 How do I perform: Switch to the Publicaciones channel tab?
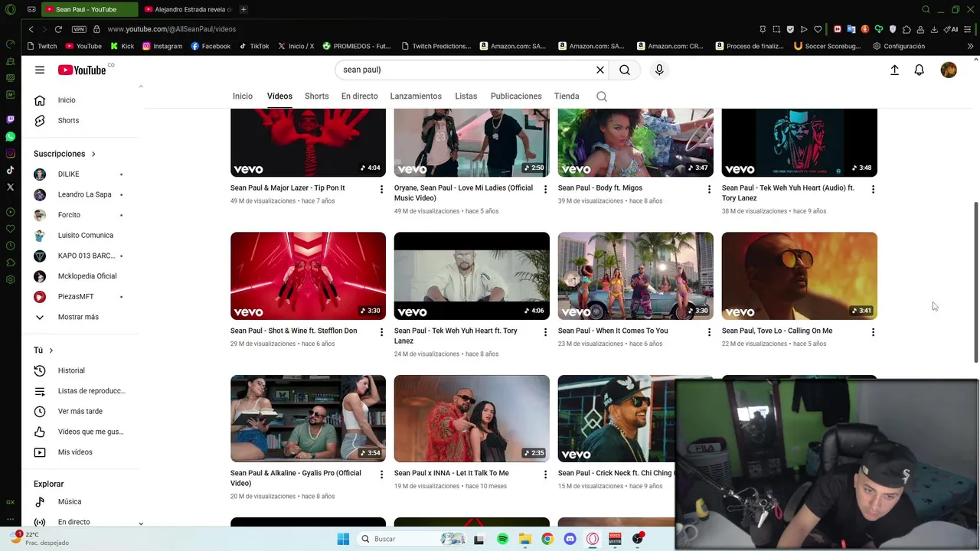click(516, 96)
